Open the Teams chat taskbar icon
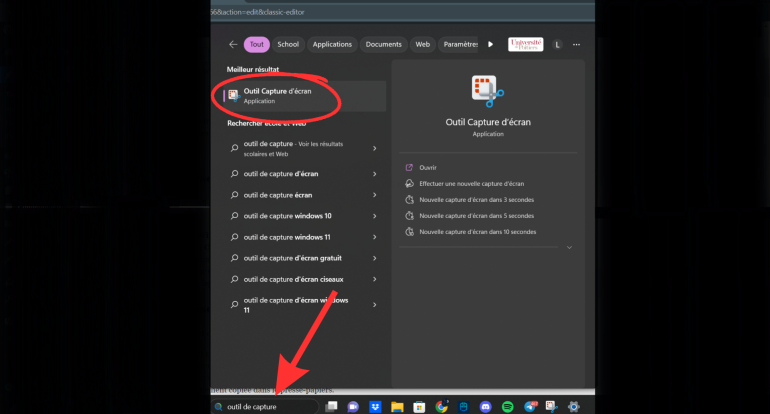The height and width of the screenshot is (414, 770). click(x=353, y=407)
